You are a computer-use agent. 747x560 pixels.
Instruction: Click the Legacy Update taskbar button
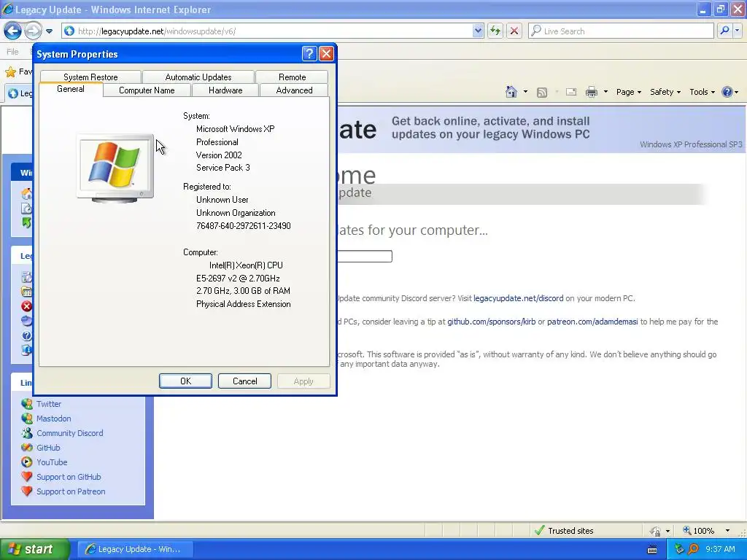(135, 549)
